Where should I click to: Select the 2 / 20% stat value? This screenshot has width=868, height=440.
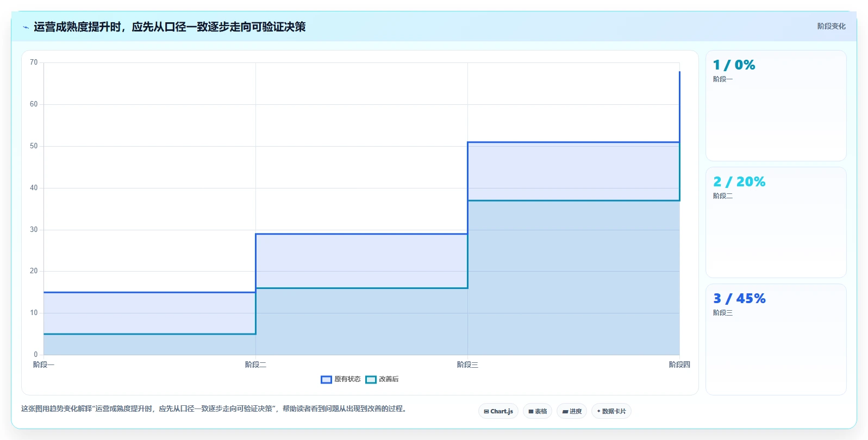click(739, 182)
